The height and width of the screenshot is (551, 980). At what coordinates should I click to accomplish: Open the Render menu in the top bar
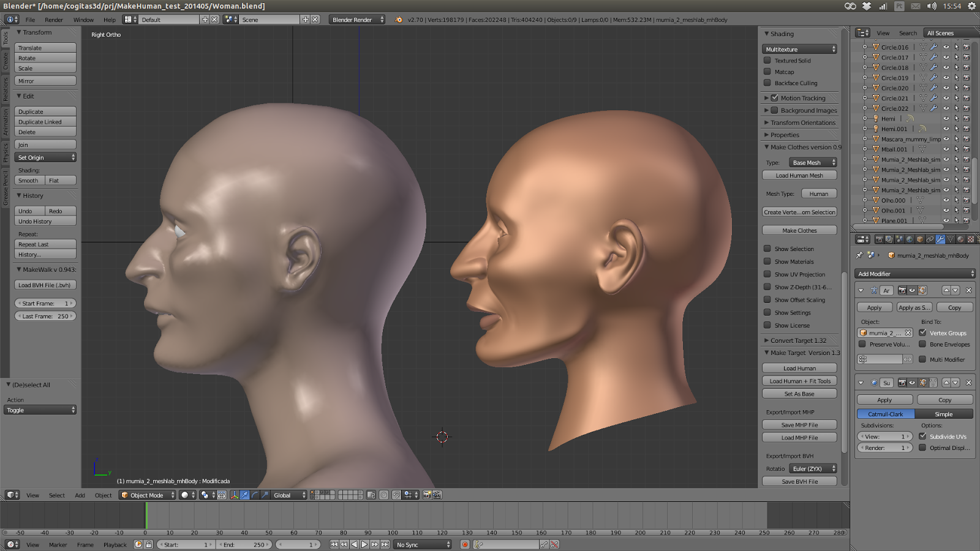click(54, 20)
